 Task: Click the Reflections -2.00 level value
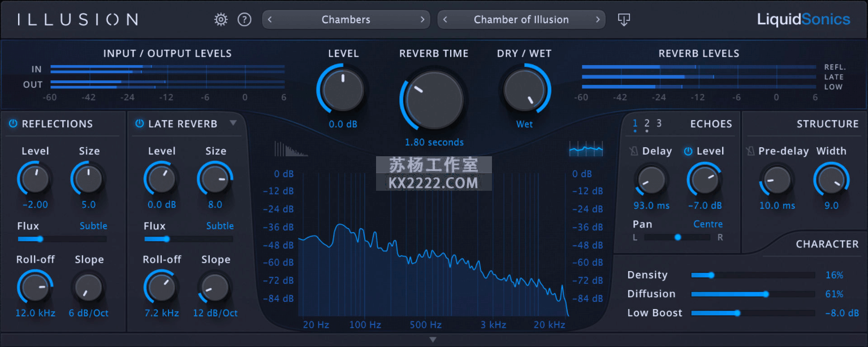pyautogui.click(x=35, y=204)
